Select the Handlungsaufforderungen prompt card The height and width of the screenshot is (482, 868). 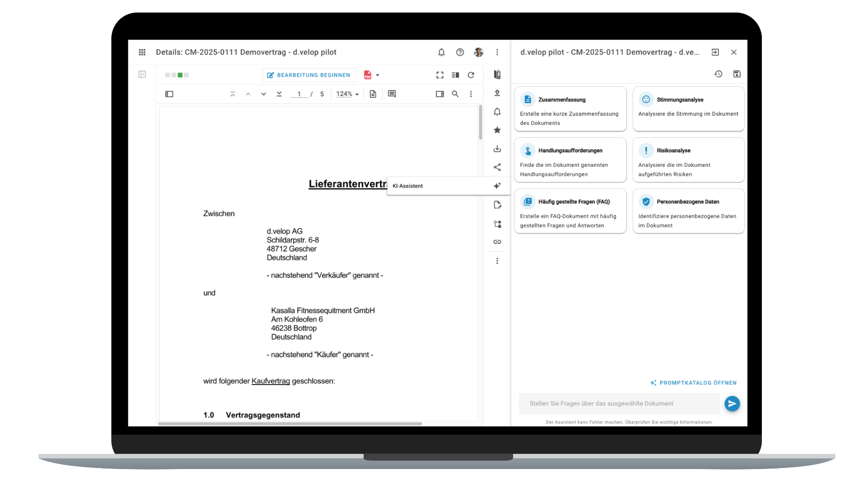click(x=570, y=160)
